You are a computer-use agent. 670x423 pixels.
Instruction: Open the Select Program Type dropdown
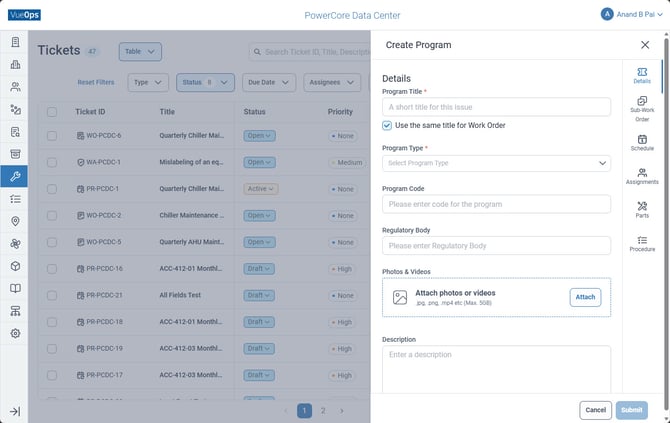(x=496, y=163)
